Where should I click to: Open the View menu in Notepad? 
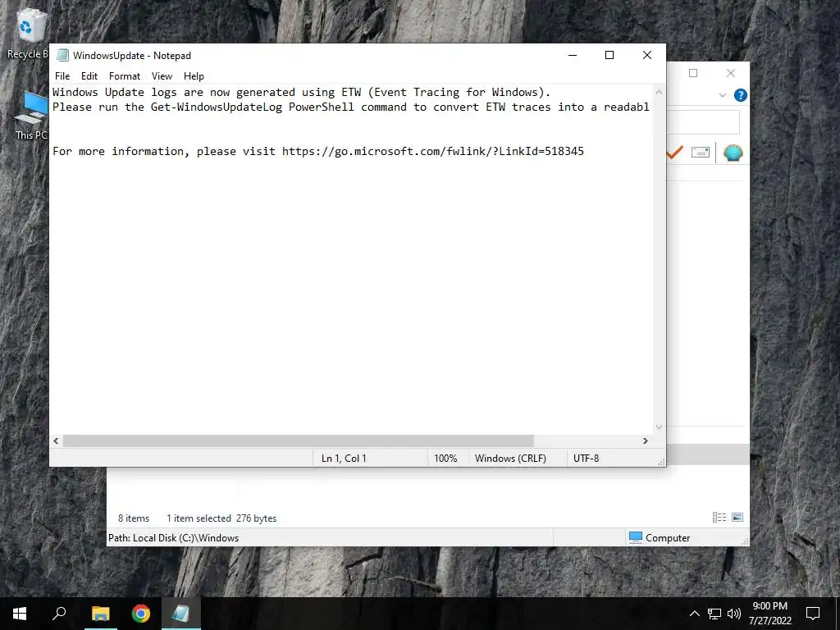(x=162, y=76)
